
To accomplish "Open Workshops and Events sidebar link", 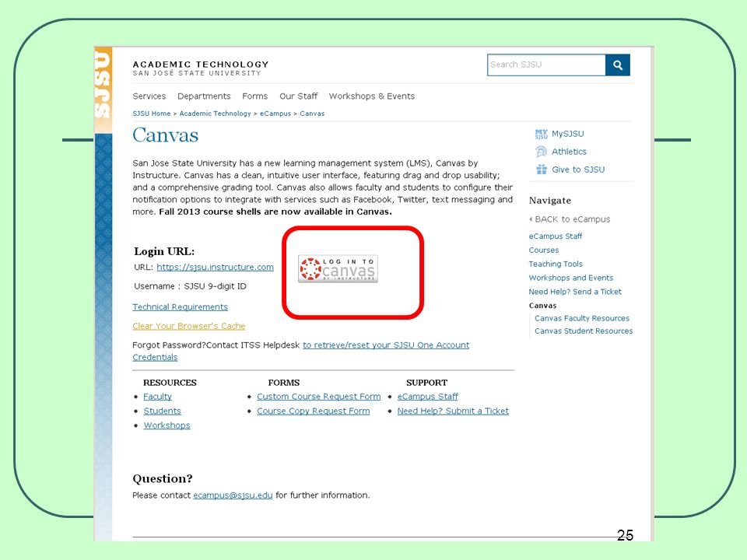I will (x=570, y=278).
